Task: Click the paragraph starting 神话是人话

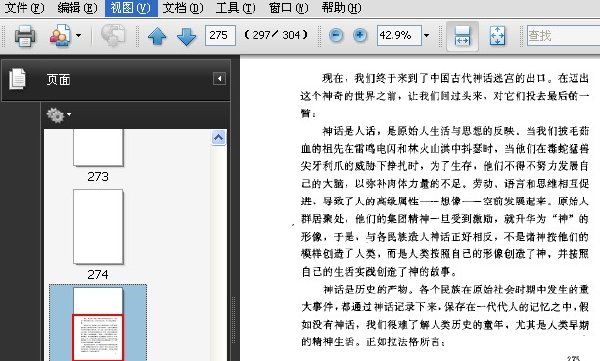Action: [x=444, y=201]
